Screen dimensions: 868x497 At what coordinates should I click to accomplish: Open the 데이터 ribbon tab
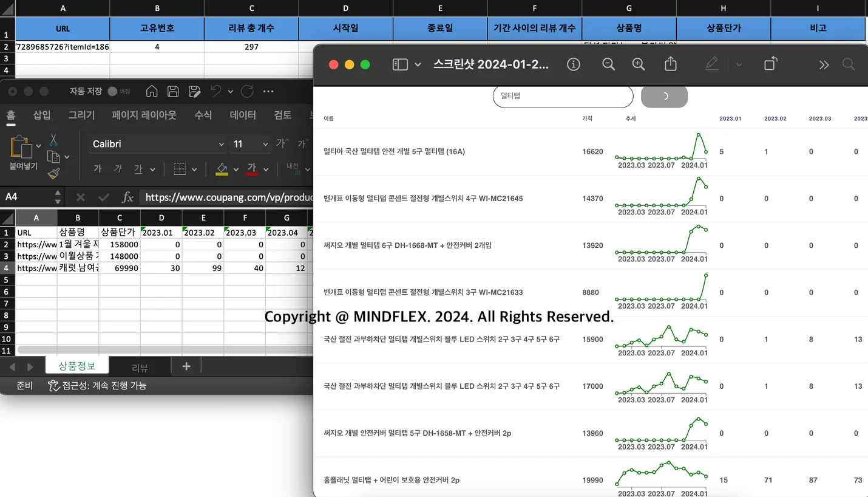point(243,115)
